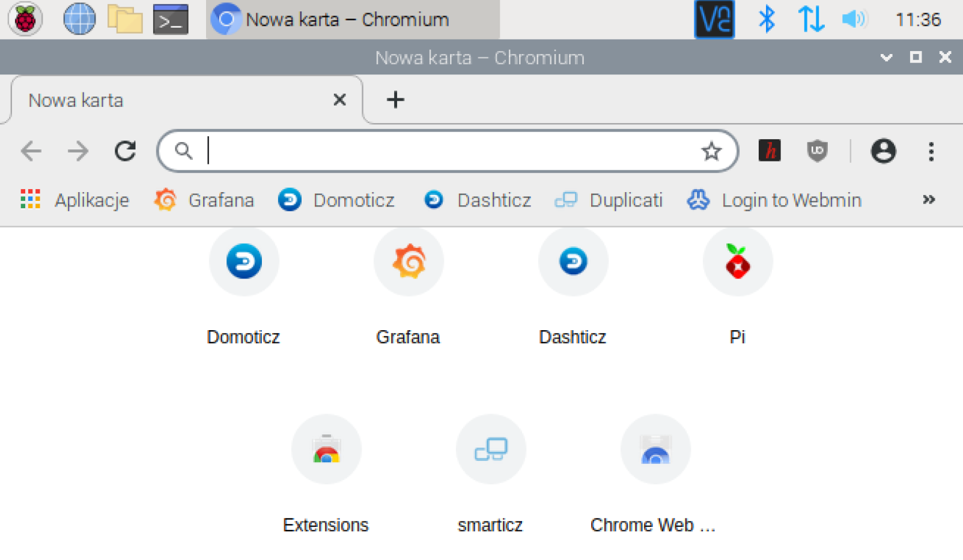Open the red h extension

(x=770, y=151)
